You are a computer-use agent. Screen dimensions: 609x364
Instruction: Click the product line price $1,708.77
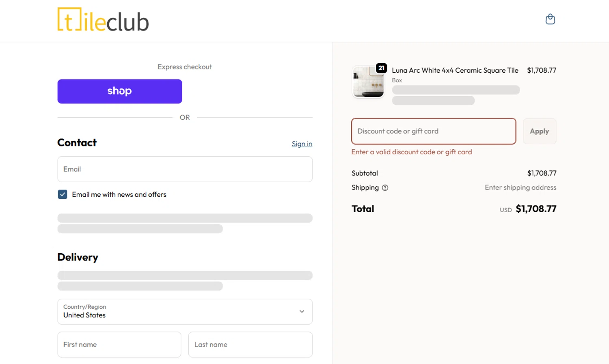(542, 70)
